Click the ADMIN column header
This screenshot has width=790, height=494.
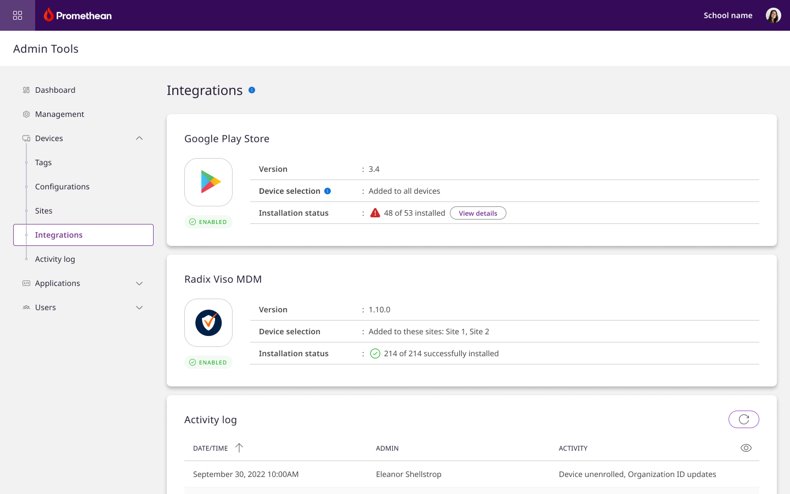coord(387,448)
